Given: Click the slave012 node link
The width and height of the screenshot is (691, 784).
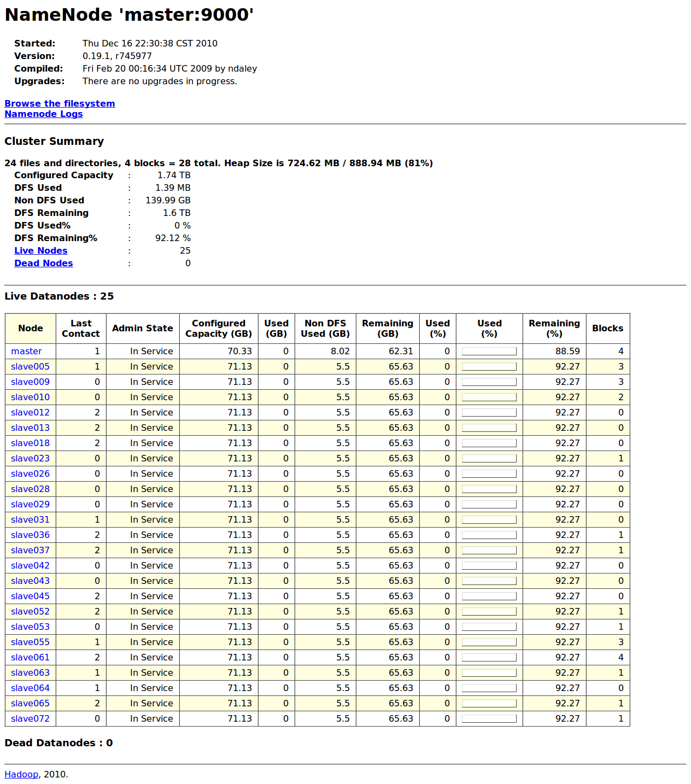Looking at the screenshot, I should point(30,412).
